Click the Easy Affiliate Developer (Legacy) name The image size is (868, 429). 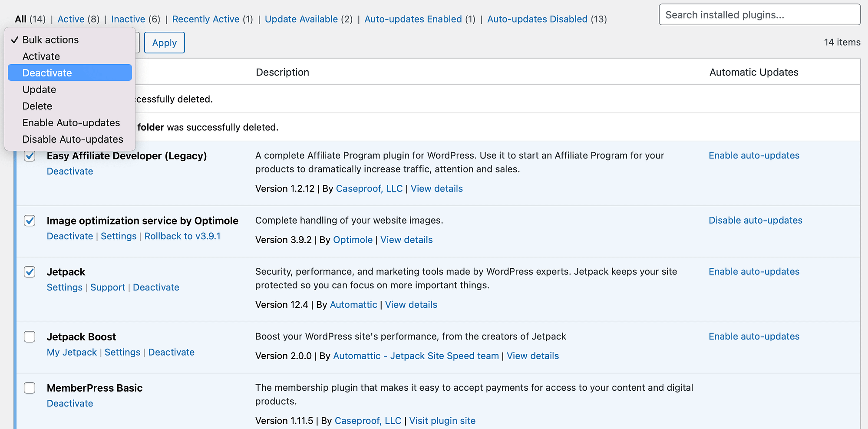[127, 156]
